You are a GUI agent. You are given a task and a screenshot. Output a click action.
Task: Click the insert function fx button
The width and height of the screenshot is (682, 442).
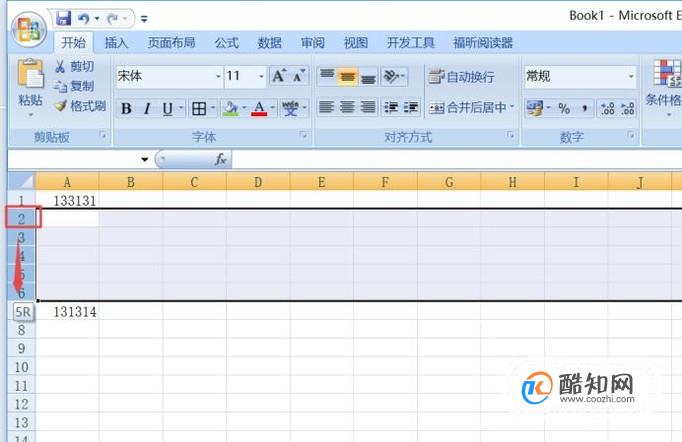coord(221,160)
